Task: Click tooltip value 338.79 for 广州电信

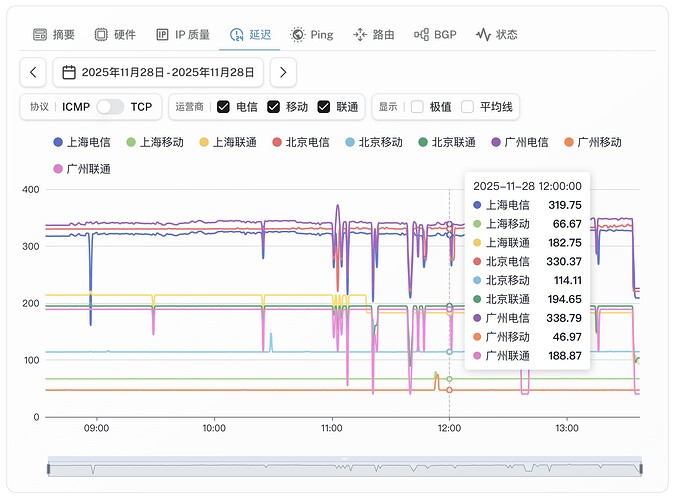Action: click(x=564, y=318)
